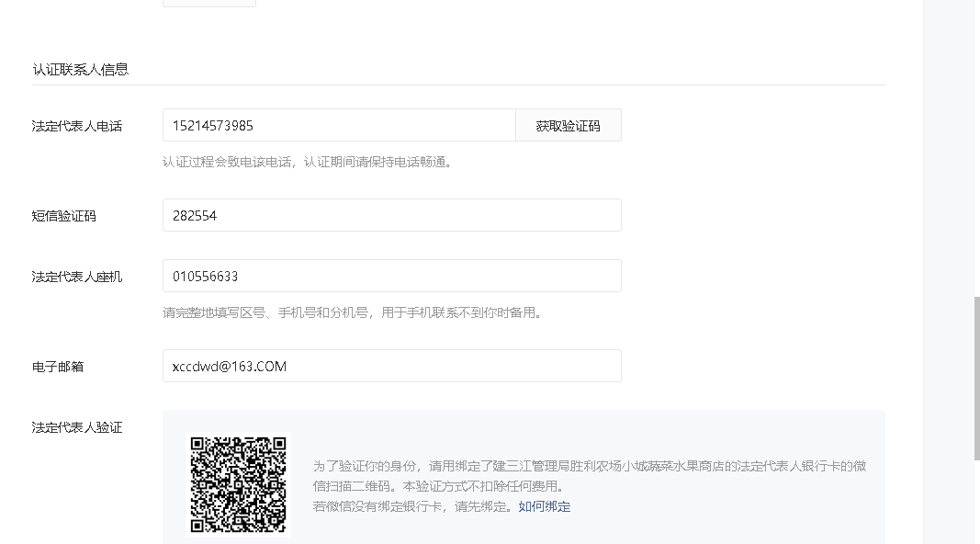Click the QR code for legal representative verification
The height and width of the screenshot is (544, 980).
point(238,484)
